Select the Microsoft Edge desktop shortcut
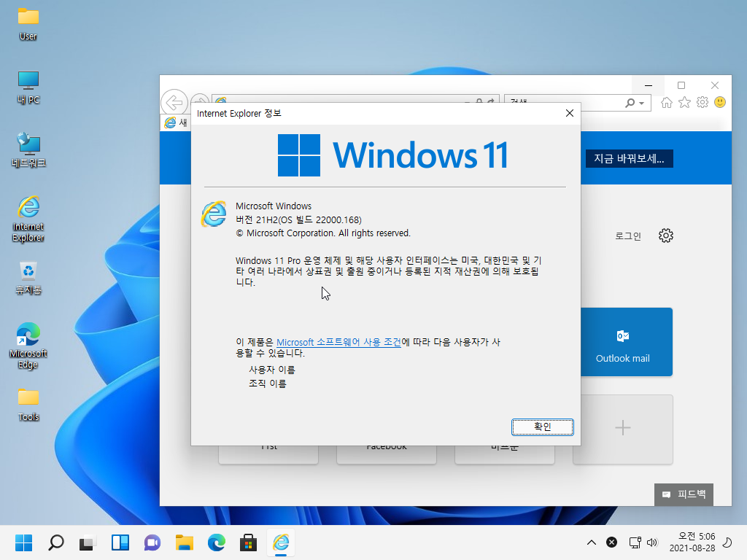The height and width of the screenshot is (560, 747). point(28,345)
